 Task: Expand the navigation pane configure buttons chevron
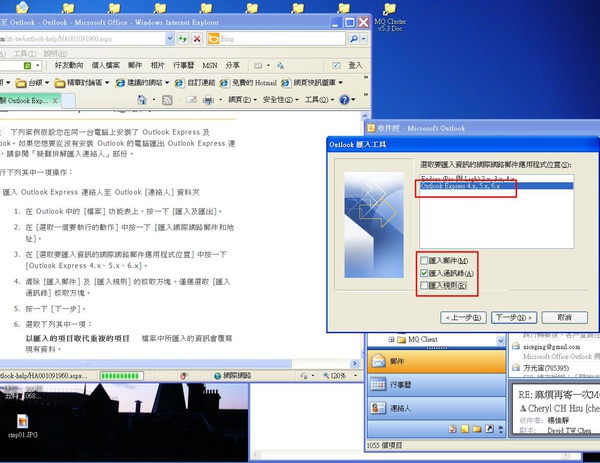coord(501,429)
